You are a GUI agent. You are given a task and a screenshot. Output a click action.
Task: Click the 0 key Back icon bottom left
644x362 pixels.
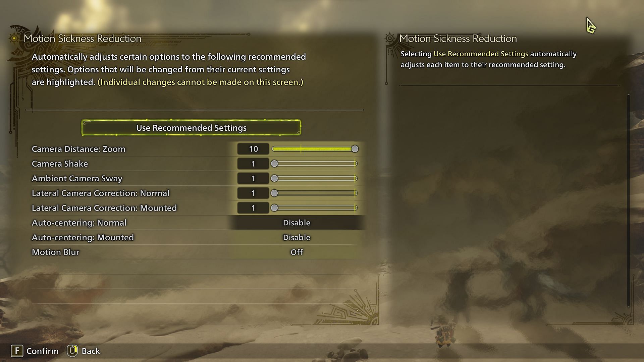[x=72, y=351]
